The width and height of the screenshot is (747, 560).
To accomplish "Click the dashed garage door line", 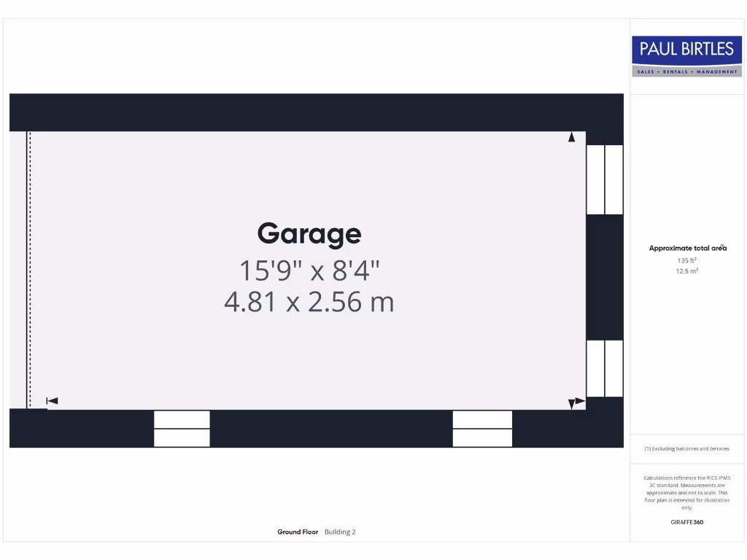I will coord(29,270).
